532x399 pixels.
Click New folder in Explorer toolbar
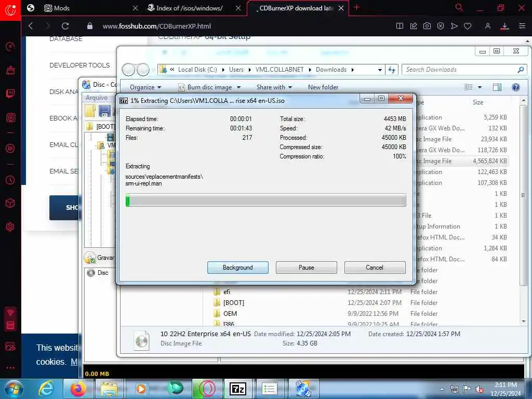[x=323, y=87]
